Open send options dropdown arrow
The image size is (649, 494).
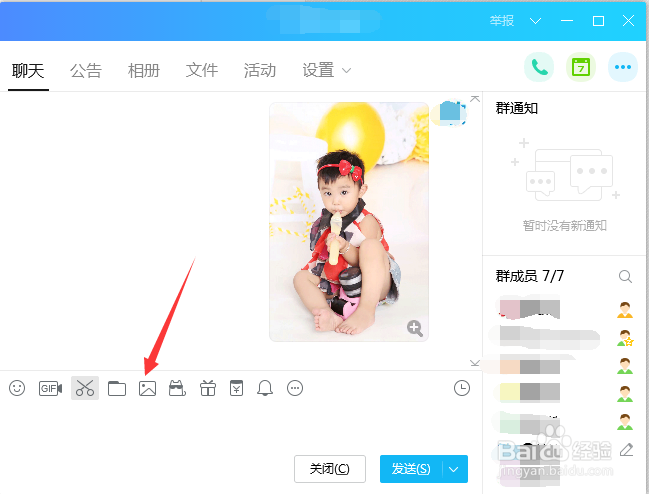tap(454, 469)
